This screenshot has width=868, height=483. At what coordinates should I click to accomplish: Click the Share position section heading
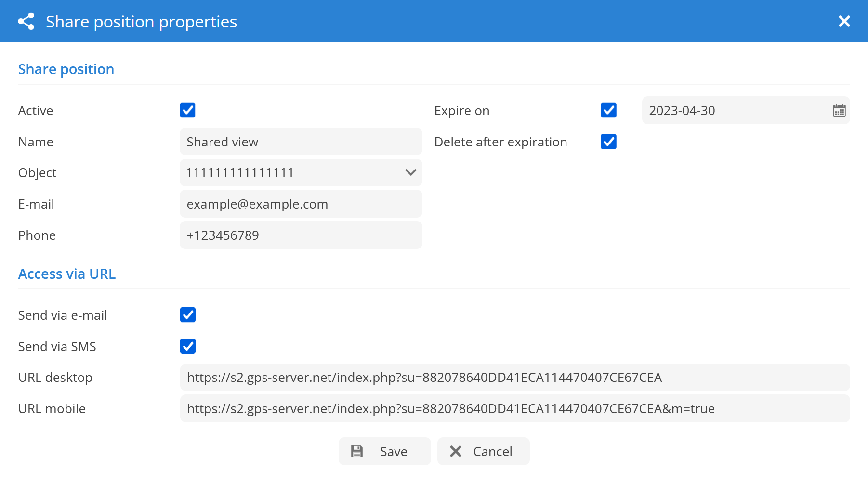pos(66,69)
